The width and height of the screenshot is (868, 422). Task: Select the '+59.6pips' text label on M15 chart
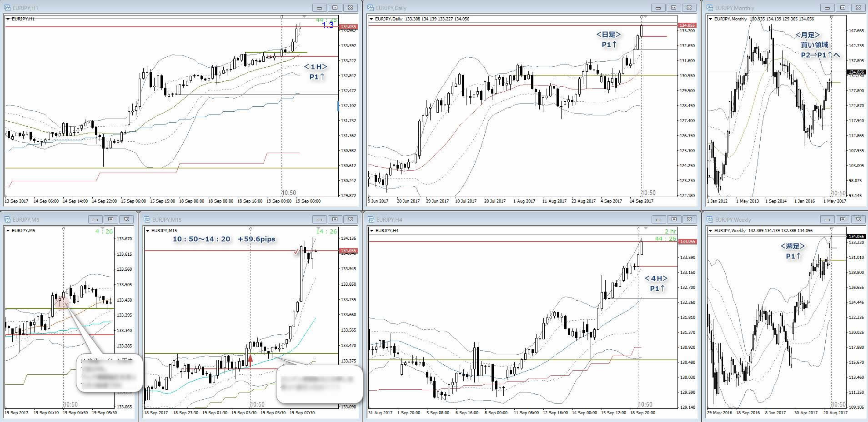tap(256, 239)
